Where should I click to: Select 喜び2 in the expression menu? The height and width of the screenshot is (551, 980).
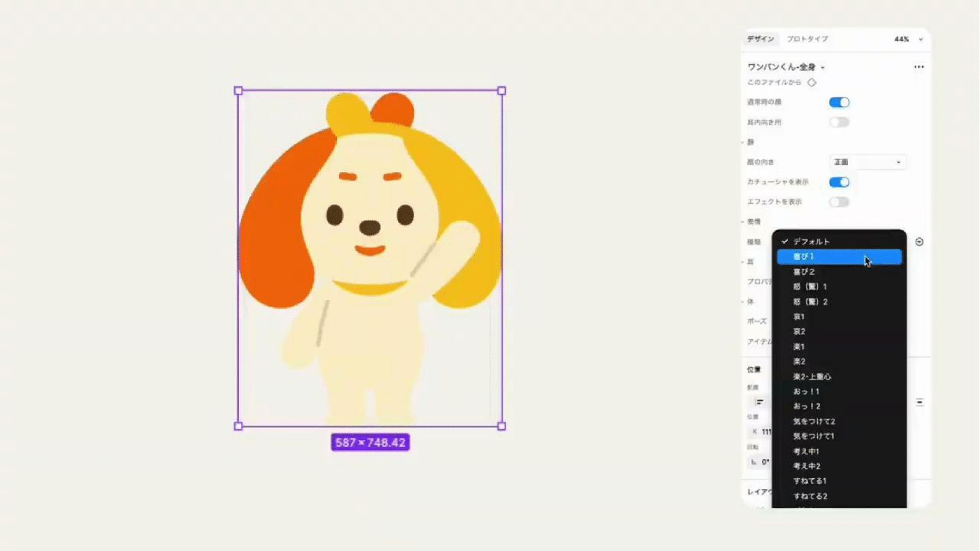coord(839,271)
